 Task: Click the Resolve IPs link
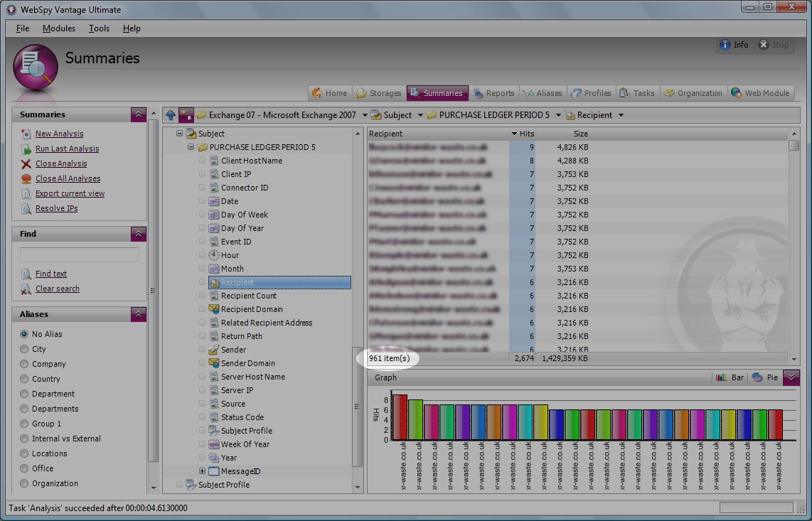point(56,209)
